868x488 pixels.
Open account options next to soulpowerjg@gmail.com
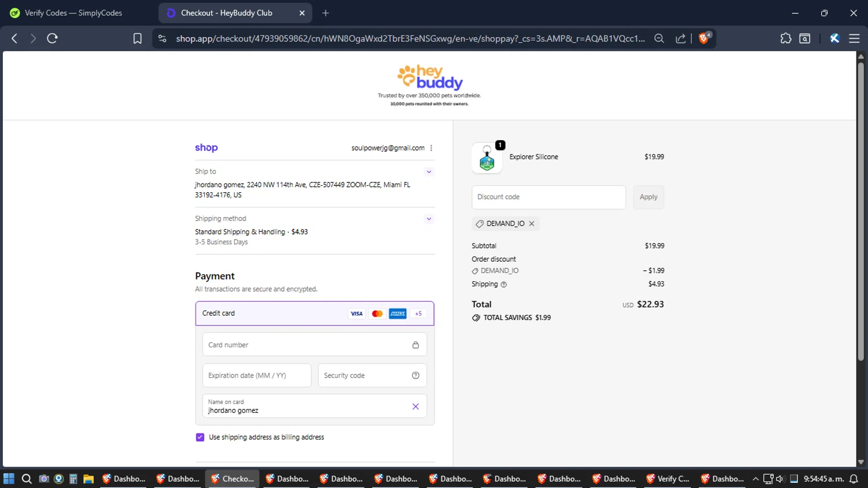[x=431, y=148]
